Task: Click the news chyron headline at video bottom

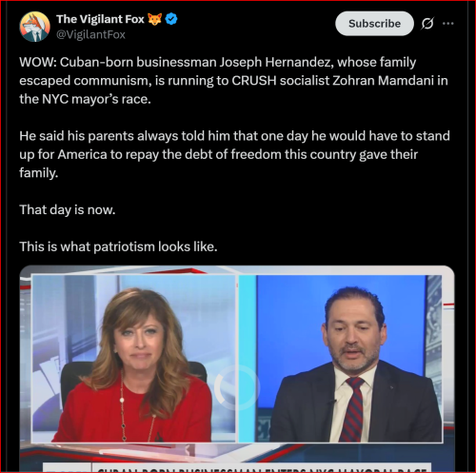Action: [262, 468]
